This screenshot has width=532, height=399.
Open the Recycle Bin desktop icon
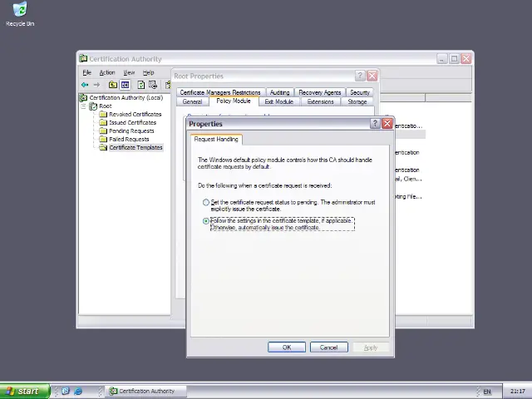pos(19,12)
